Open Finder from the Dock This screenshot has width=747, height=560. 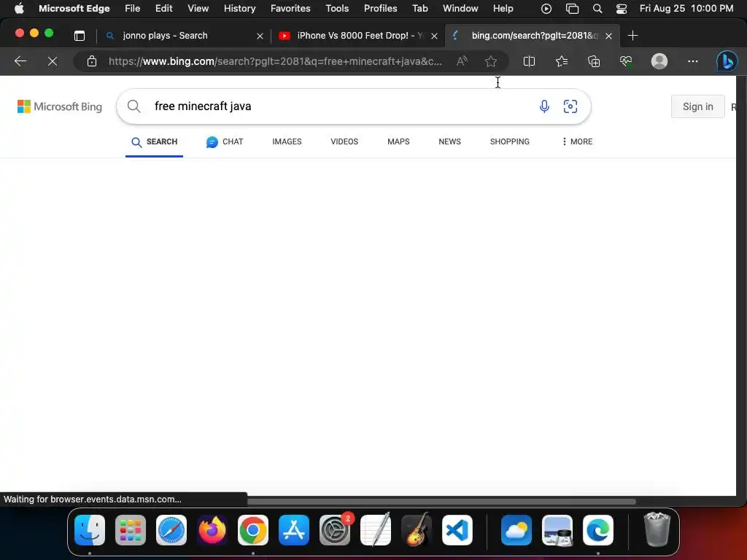point(90,530)
